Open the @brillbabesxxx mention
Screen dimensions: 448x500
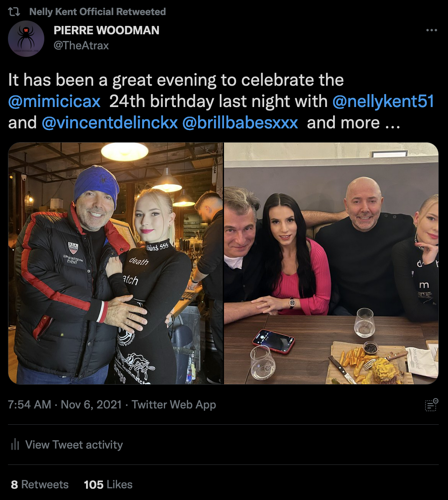[x=240, y=123]
